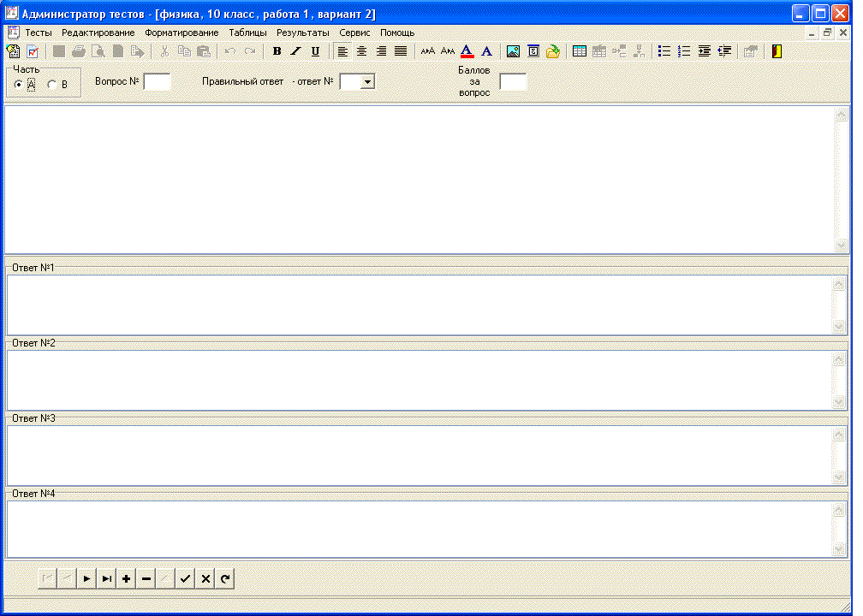Add a new question with plus button

pos(127,579)
